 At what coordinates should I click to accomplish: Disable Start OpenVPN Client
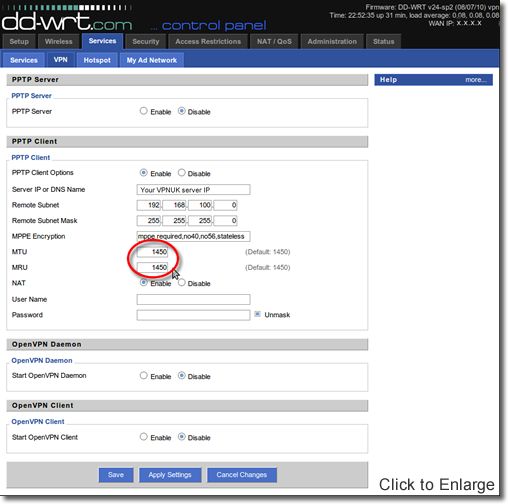[181, 436]
